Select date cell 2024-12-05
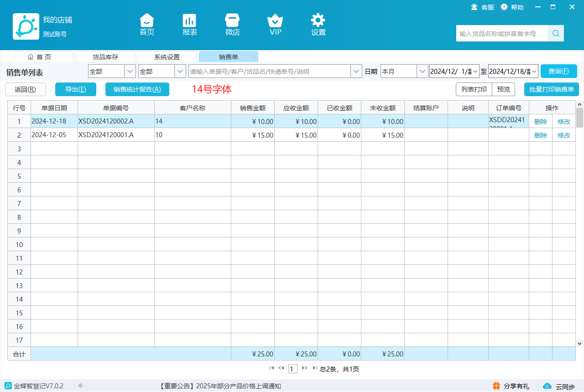Viewport: 584px width, 392px height. coord(54,135)
